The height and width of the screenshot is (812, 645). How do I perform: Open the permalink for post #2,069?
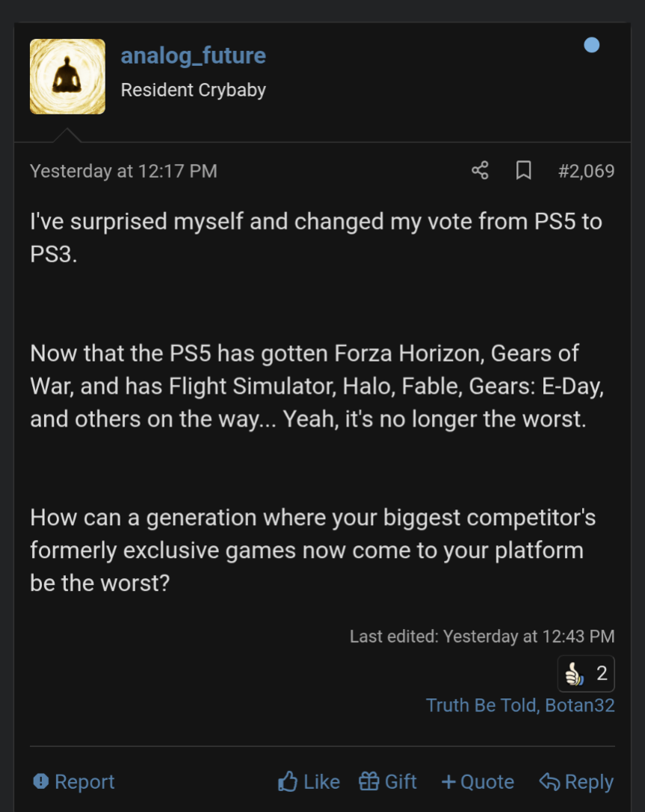click(586, 171)
